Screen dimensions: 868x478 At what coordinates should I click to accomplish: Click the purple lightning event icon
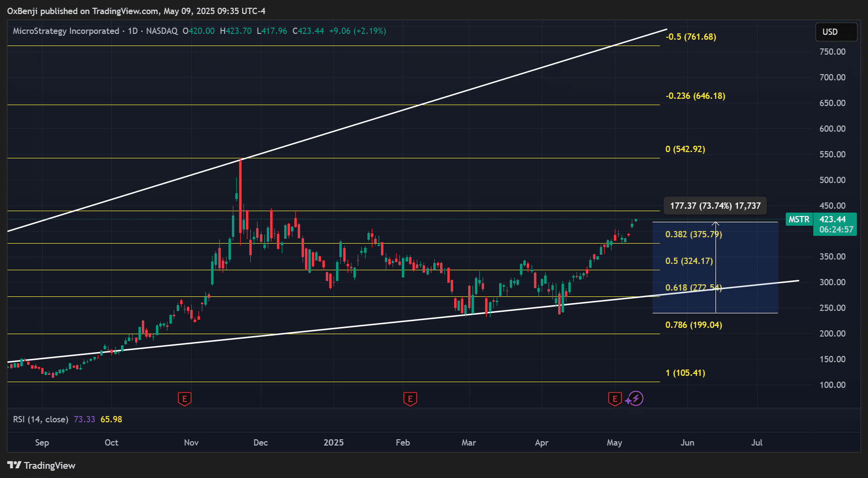[x=635, y=399]
